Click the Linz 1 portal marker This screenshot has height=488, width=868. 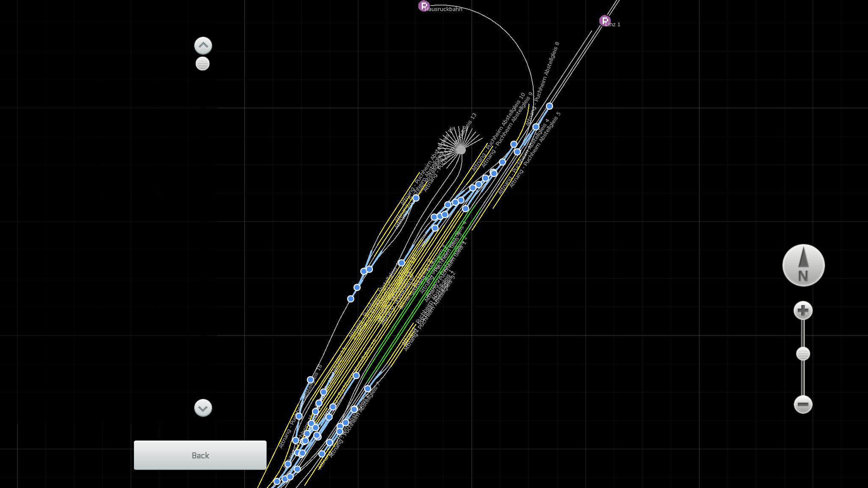click(x=605, y=20)
